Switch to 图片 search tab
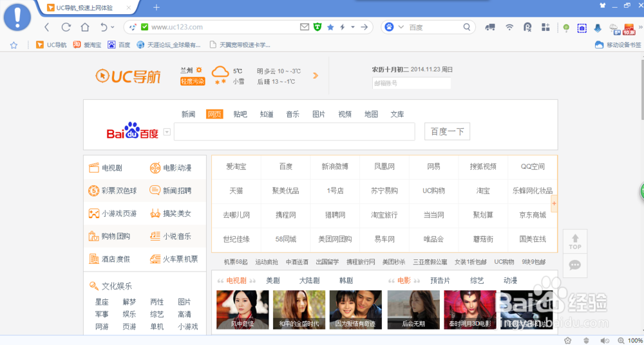Screen dimensions: 644x345 pyautogui.click(x=319, y=114)
